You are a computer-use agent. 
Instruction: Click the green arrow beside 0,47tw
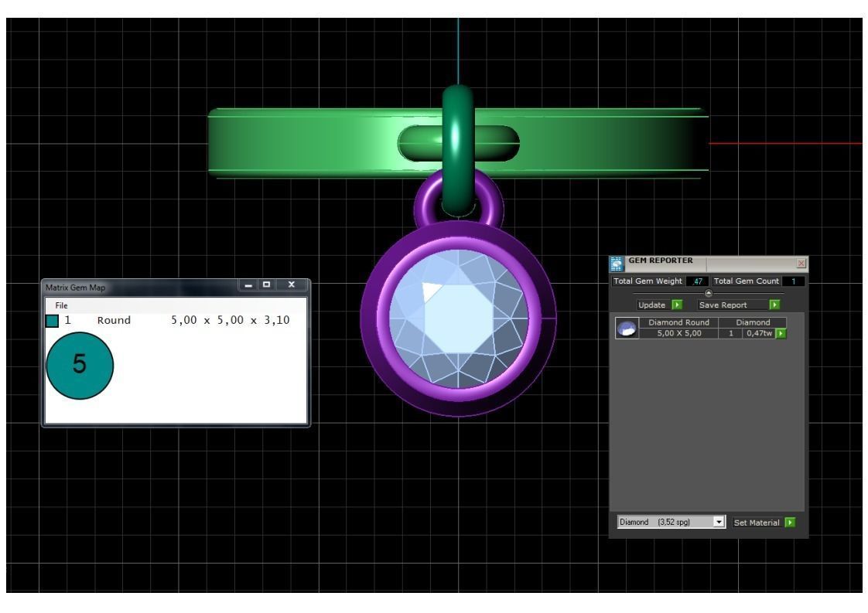781,333
